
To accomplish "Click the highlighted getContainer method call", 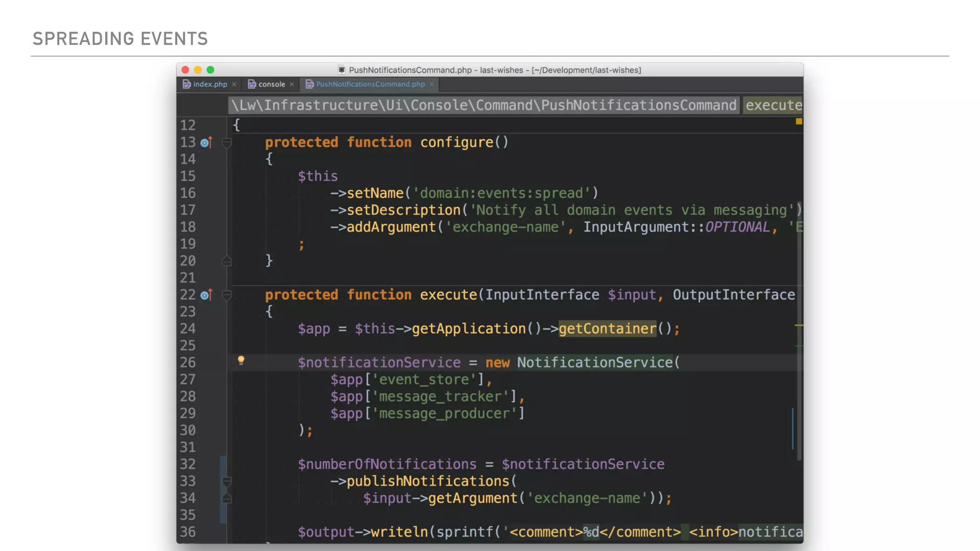I will pyautogui.click(x=607, y=329).
